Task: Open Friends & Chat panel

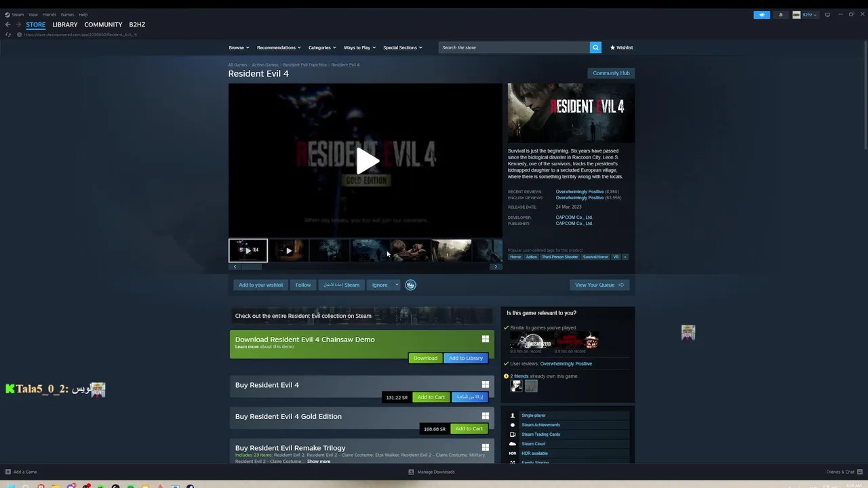Action: [844, 472]
